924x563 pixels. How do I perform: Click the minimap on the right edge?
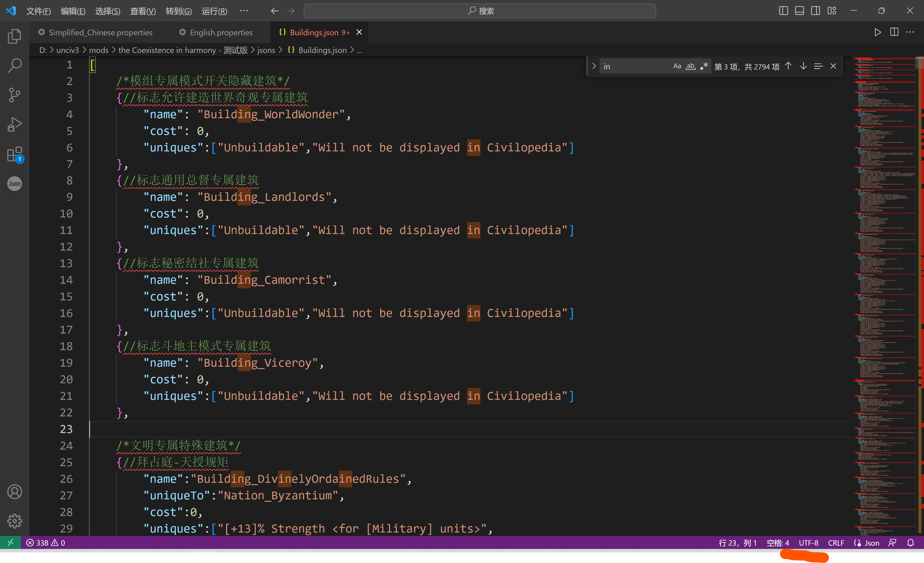click(885, 263)
